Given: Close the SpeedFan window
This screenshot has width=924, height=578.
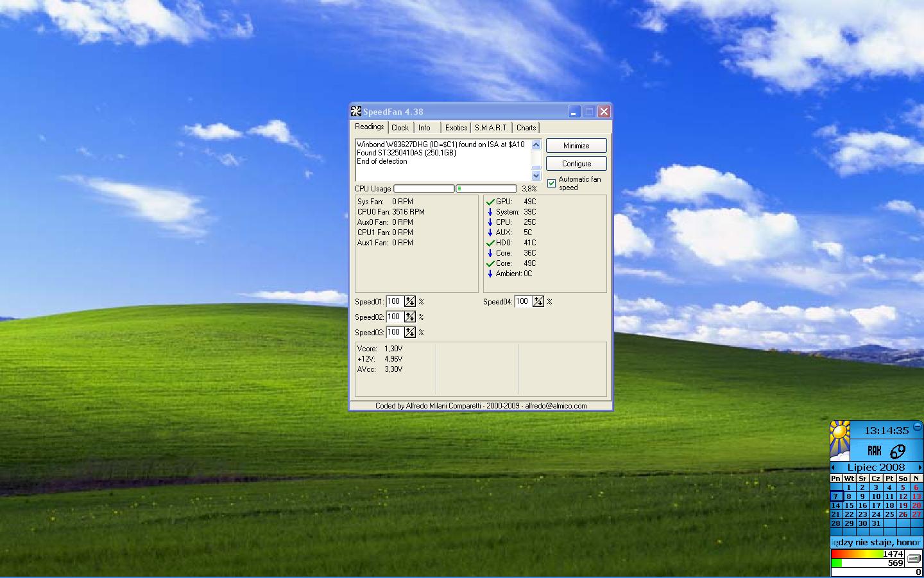Looking at the screenshot, I should click(604, 112).
